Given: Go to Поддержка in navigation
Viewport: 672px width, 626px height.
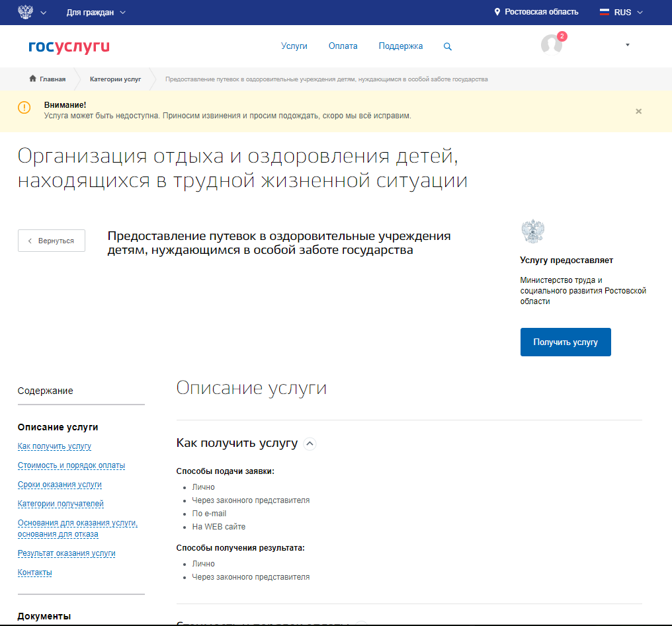Looking at the screenshot, I should coord(400,46).
